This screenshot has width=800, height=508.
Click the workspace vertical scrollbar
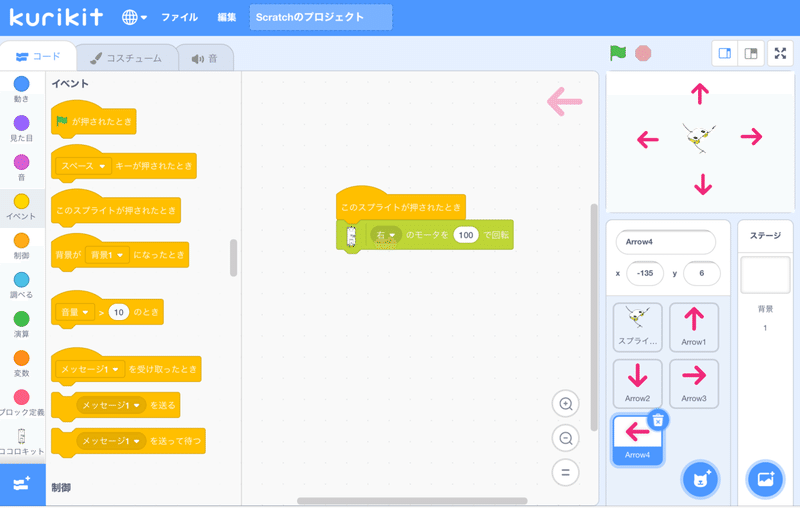pyautogui.click(x=594, y=317)
